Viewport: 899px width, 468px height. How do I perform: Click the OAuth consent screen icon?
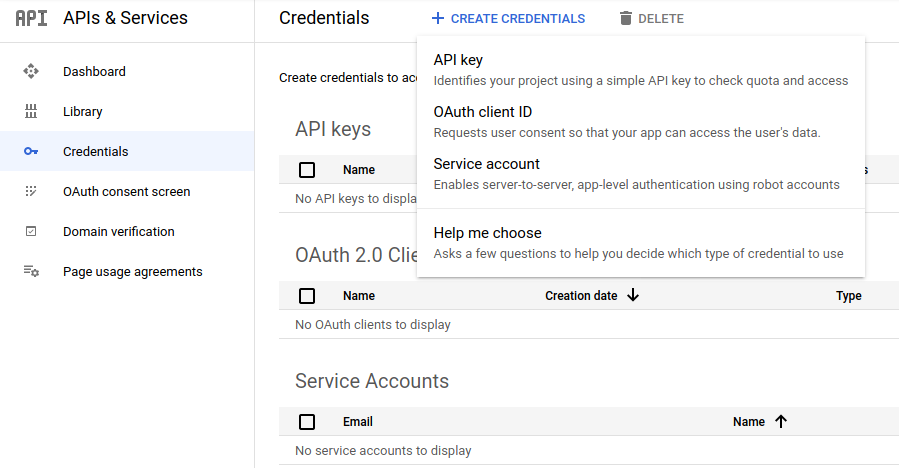(31, 192)
